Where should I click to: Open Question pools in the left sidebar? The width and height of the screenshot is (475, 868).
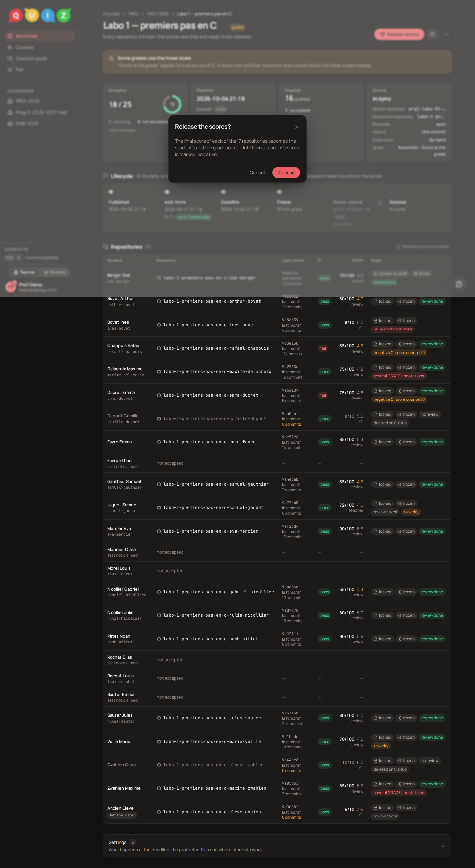click(39, 58)
